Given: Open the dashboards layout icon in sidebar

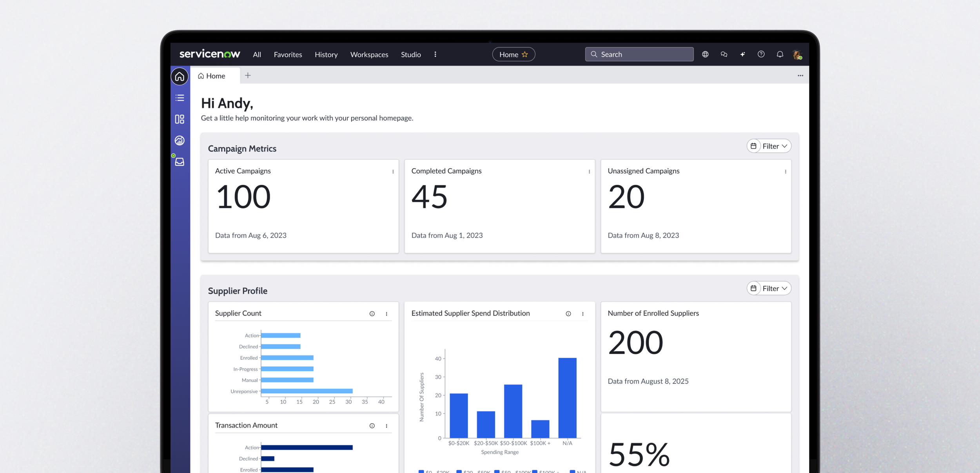Looking at the screenshot, I should click(x=180, y=119).
